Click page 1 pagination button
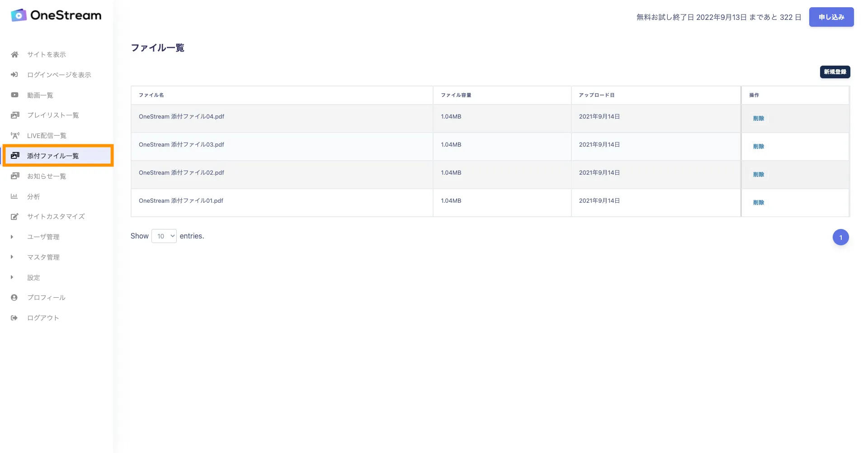 841,237
